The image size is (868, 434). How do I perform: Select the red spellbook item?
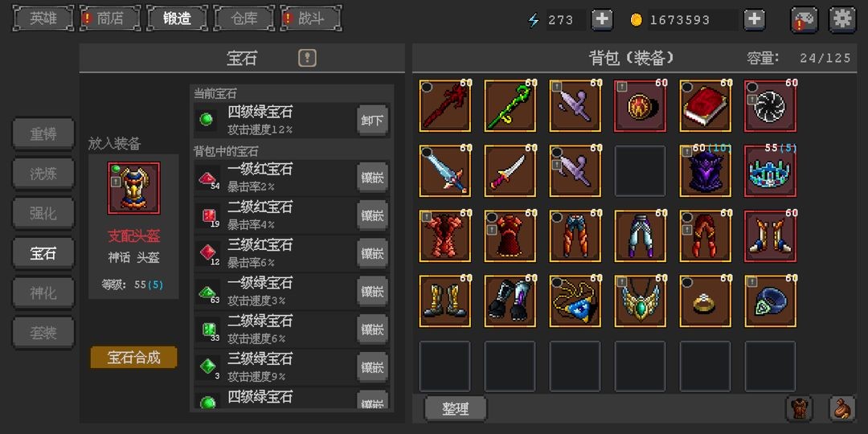click(706, 106)
